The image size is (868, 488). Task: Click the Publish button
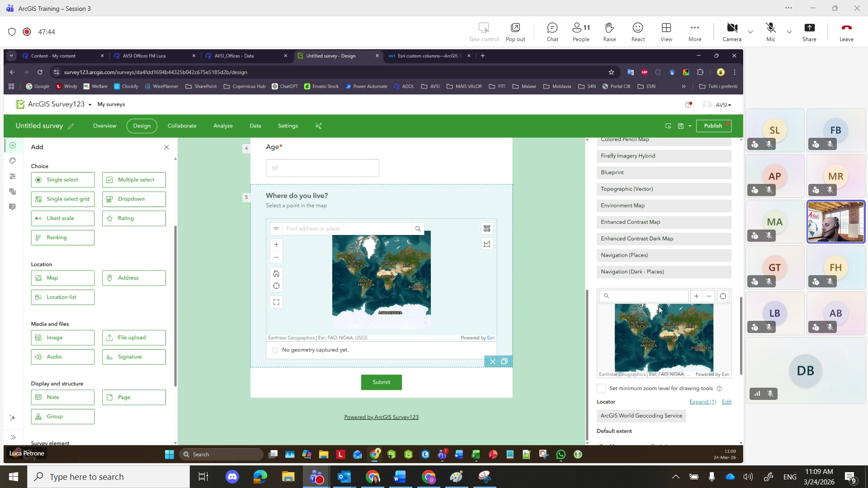713,126
